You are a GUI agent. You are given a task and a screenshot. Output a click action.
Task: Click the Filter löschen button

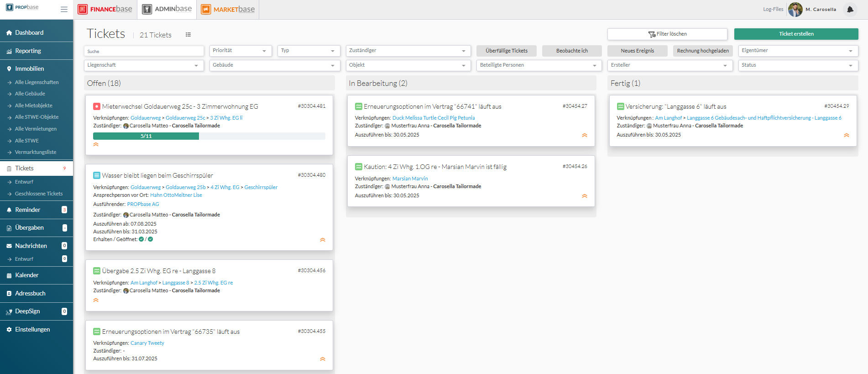667,34
